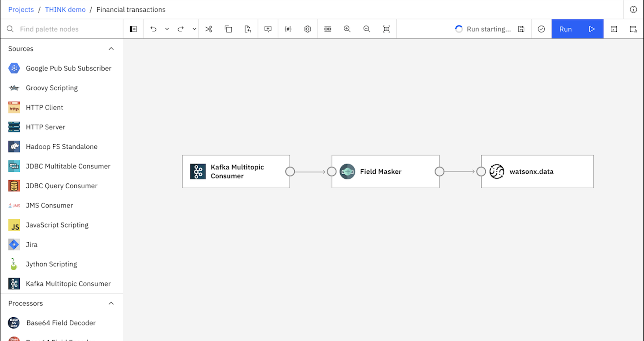Click the cut scissors icon

pos(209,29)
